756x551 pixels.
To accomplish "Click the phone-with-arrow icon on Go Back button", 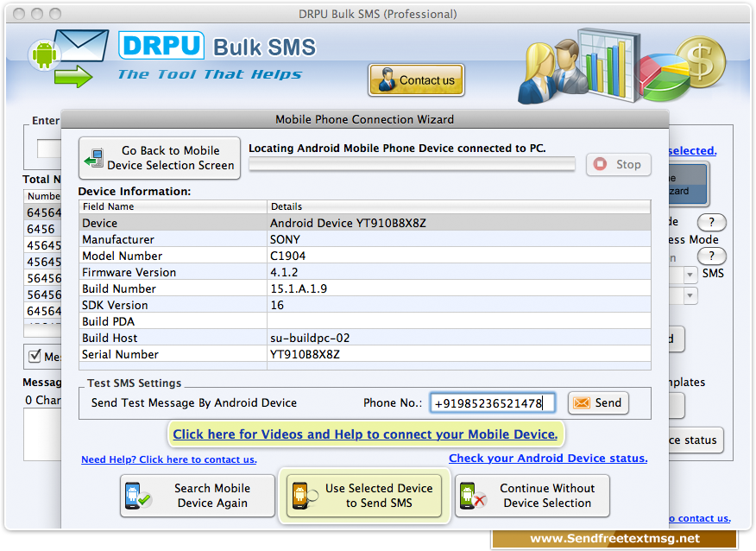I will (x=94, y=158).
